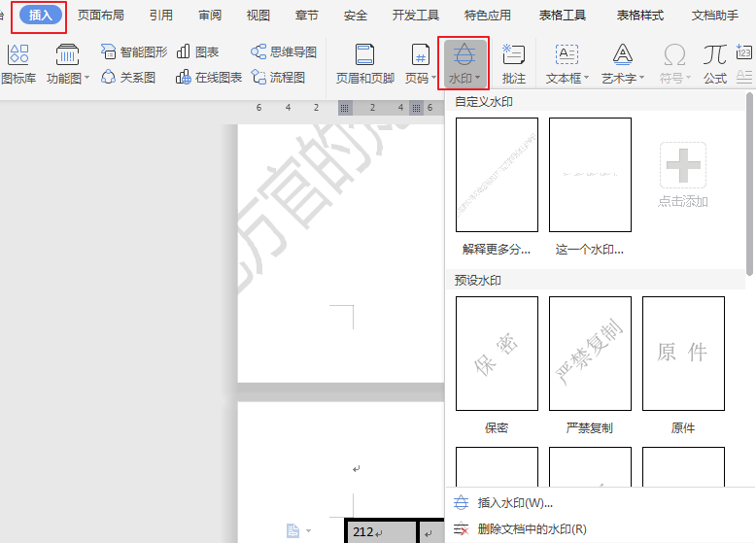Expand the 艺术字 dropdown arrow

pyautogui.click(x=641, y=77)
